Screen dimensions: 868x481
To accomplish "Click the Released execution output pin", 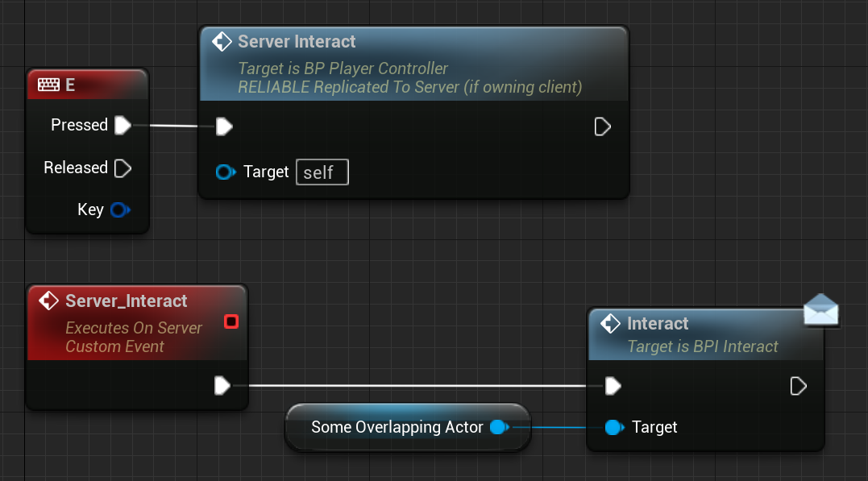I will tap(123, 168).
